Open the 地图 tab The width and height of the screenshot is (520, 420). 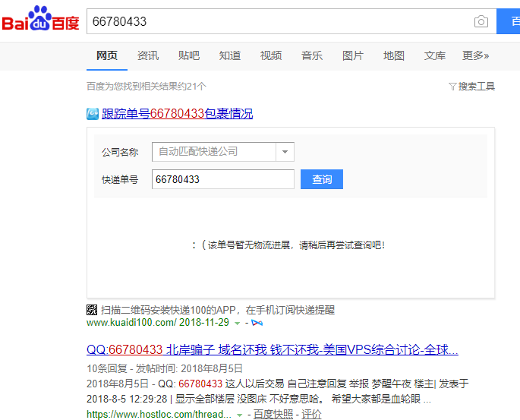click(x=394, y=55)
